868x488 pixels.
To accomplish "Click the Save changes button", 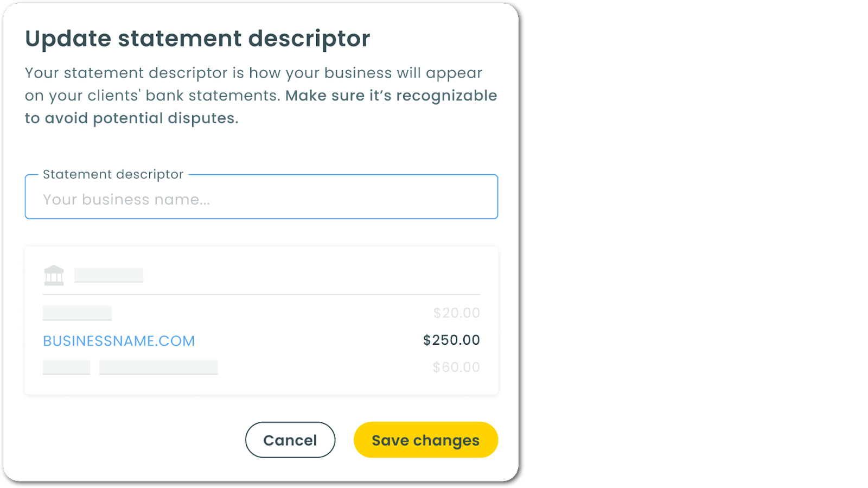I will (x=426, y=440).
